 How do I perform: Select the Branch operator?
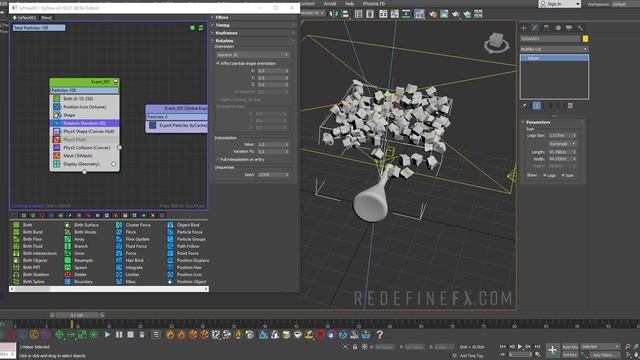pyautogui.click(x=76, y=246)
